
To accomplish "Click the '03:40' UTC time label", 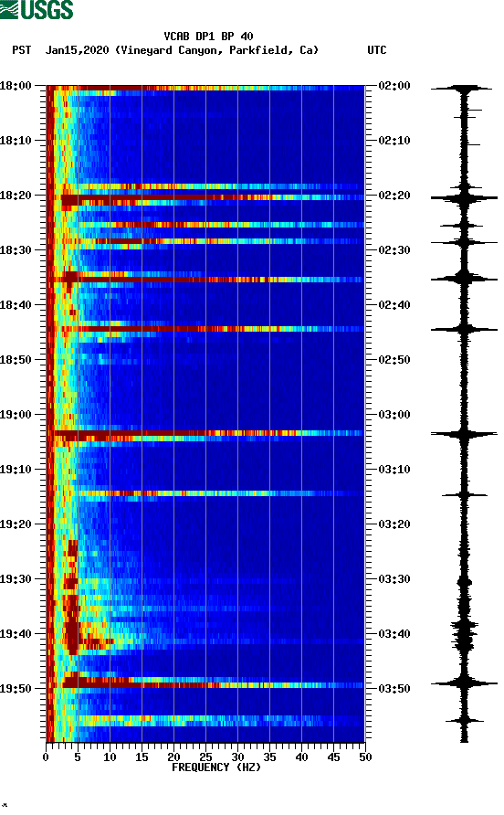I will [394, 634].
